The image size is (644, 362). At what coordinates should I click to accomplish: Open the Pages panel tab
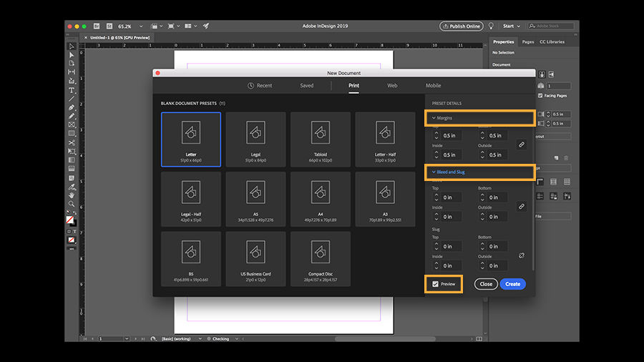528,42
